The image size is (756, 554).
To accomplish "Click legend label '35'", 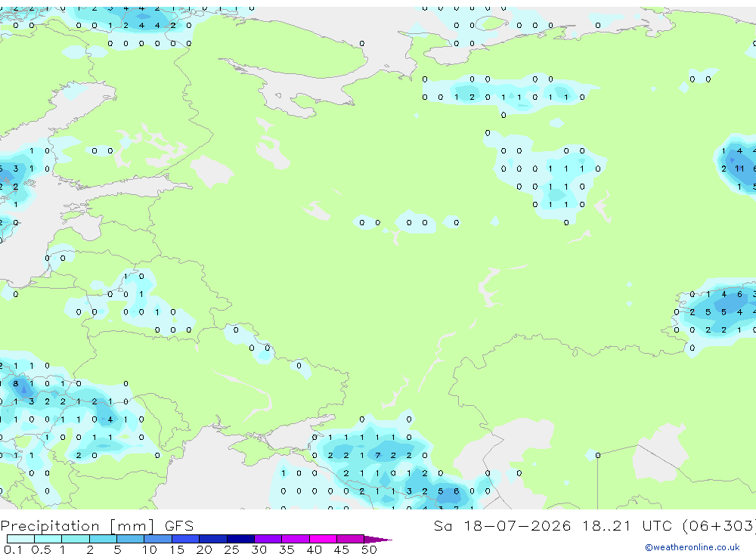I will (287, 549).
